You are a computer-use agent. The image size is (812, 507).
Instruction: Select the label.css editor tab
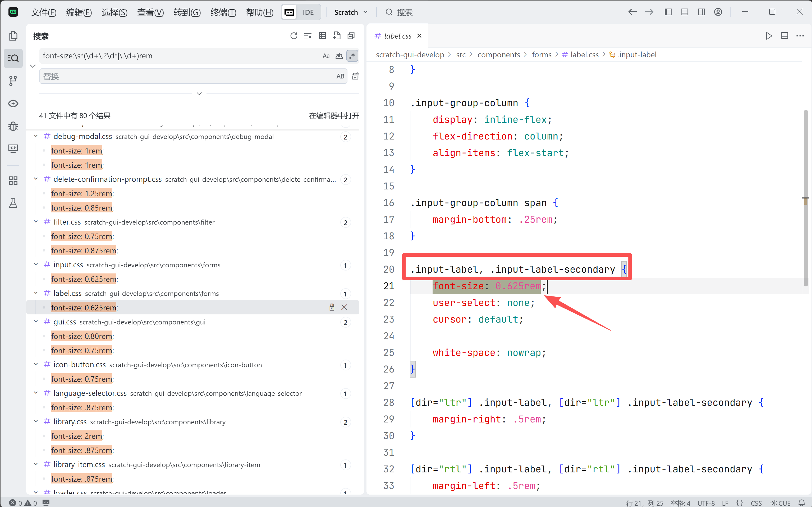tap(397, 36)
